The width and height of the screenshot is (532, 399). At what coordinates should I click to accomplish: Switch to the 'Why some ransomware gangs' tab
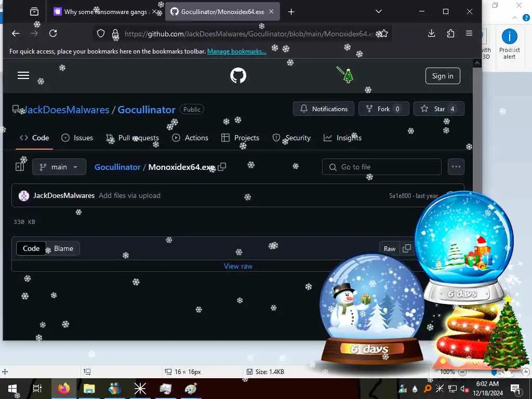(x=105, y=12)
